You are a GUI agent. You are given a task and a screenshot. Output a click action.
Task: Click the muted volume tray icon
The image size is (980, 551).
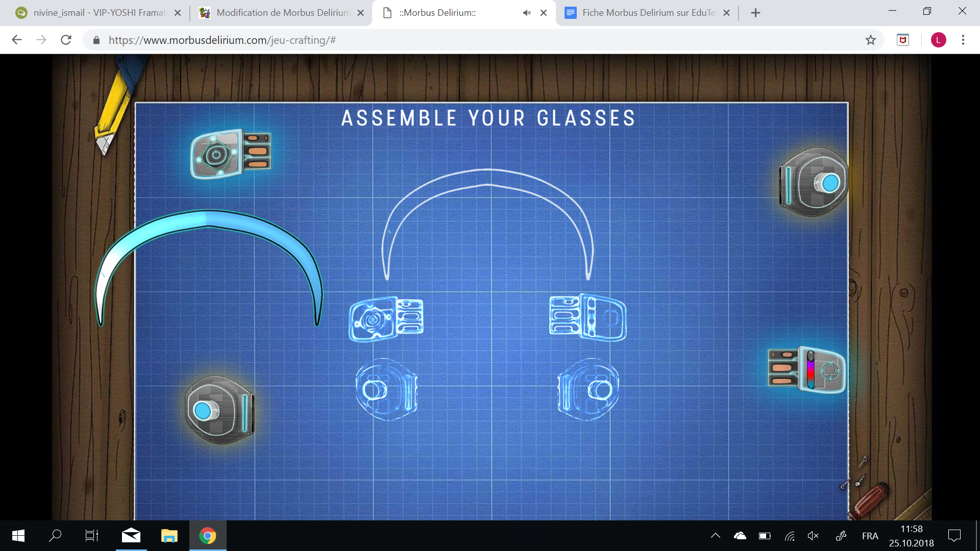click(x=814, y=536)
